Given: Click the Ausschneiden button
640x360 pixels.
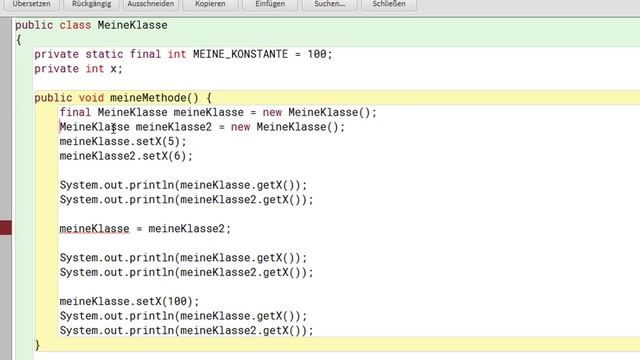Looking at the screenshot, I should pos(151,4).
